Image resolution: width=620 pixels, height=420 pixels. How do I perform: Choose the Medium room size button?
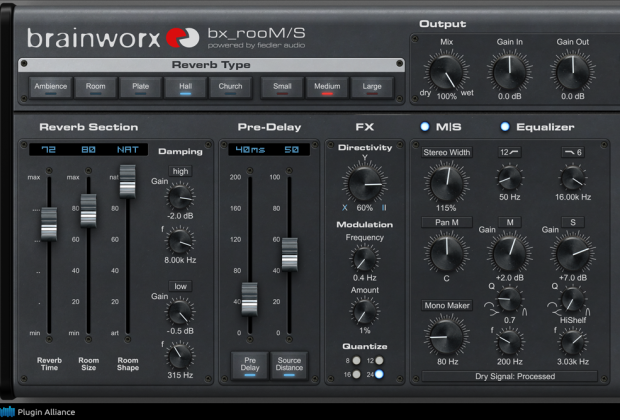coord(327,87)
